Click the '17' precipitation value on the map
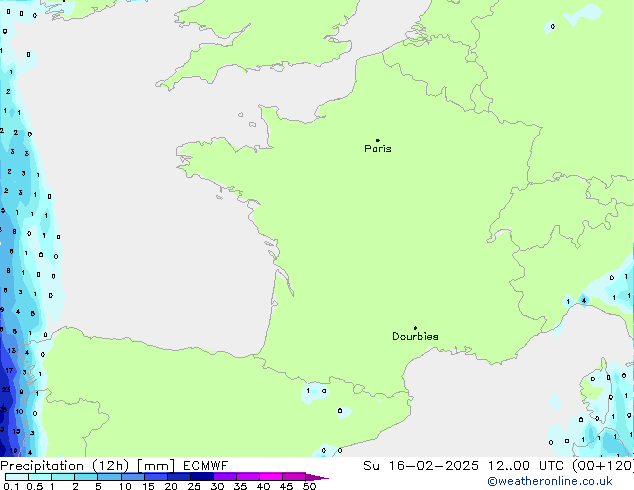Viewport: 634px width, 490px height. [x=9, y=370]
